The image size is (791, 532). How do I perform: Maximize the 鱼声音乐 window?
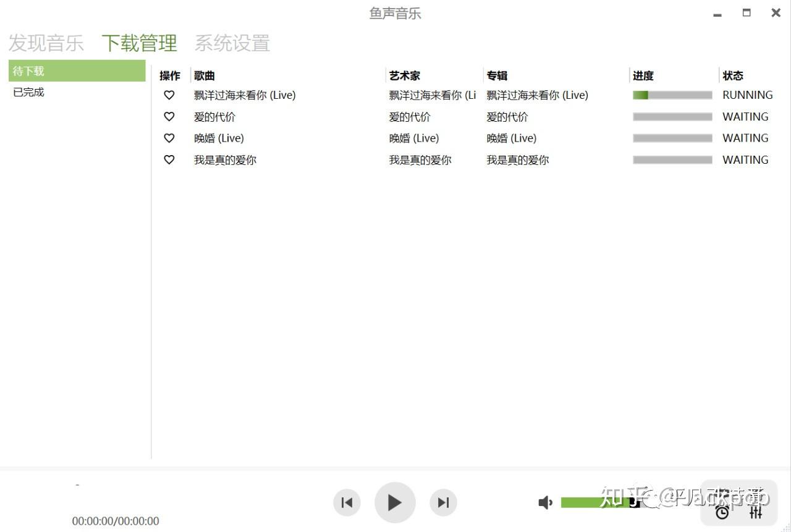tap(747, 12)
